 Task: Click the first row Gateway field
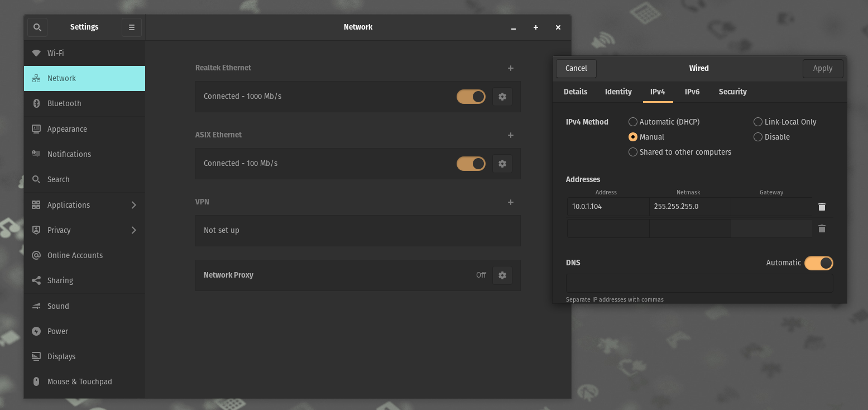pyautogui.click(x=771, y=207)
